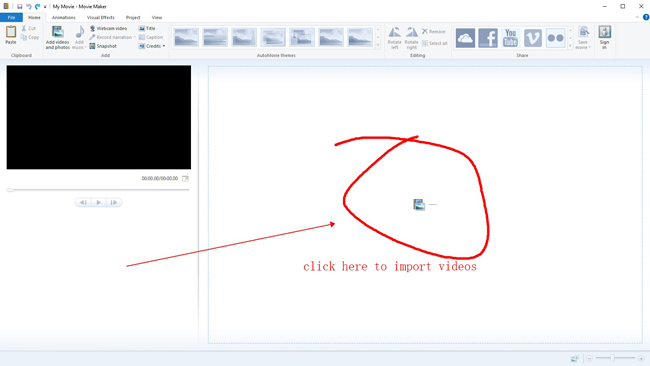650x366 pixels.
Task: Expand the AutoMovie themes gallery
Action: point(378,46)
